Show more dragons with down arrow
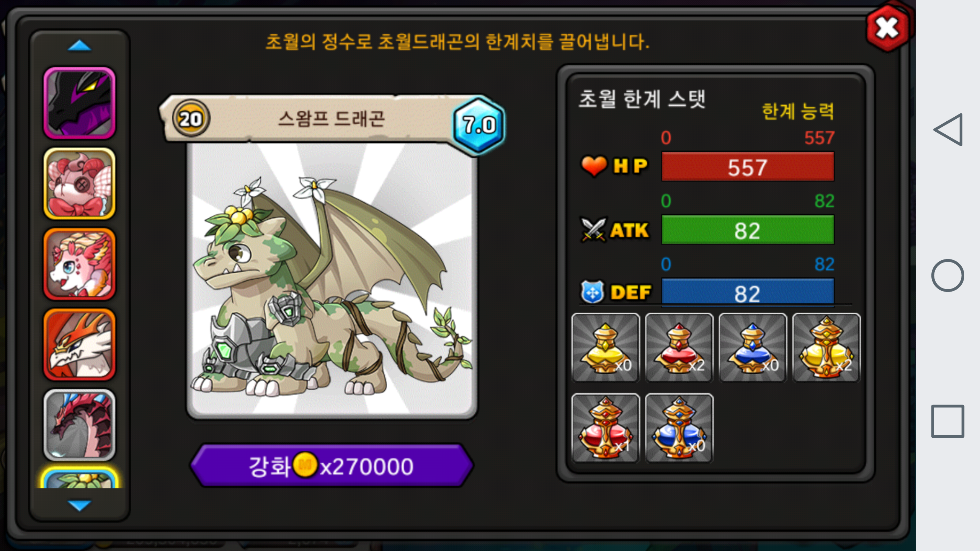The height and width of the screenshot is (551, 980). point(79,505)
